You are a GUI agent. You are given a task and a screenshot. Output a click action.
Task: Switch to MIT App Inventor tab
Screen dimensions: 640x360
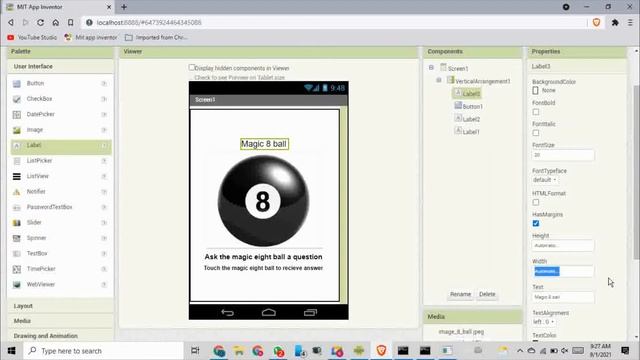pos(57,7)
